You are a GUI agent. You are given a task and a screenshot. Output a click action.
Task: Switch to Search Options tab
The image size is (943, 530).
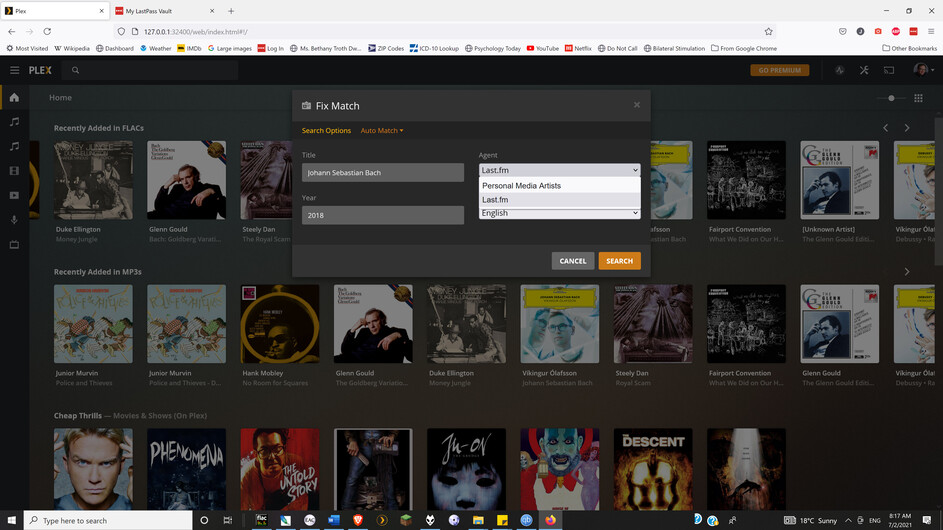pos(326,131)
